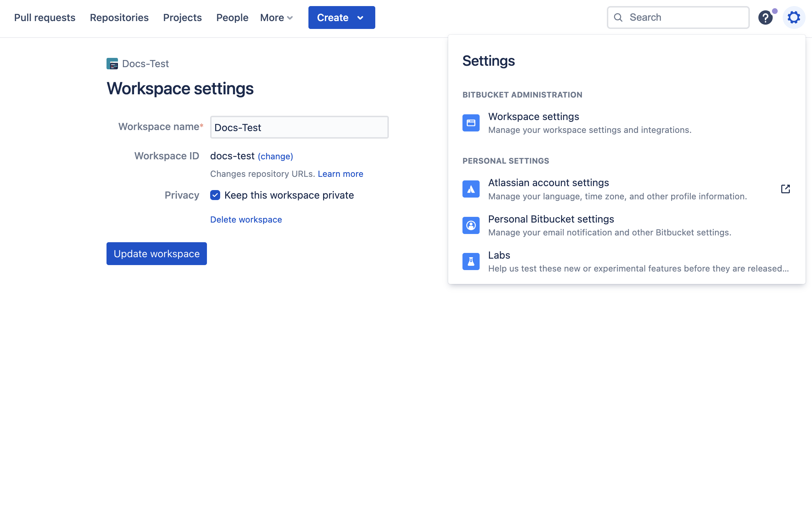Uncheck Keep this workspace private

(215, 195)
